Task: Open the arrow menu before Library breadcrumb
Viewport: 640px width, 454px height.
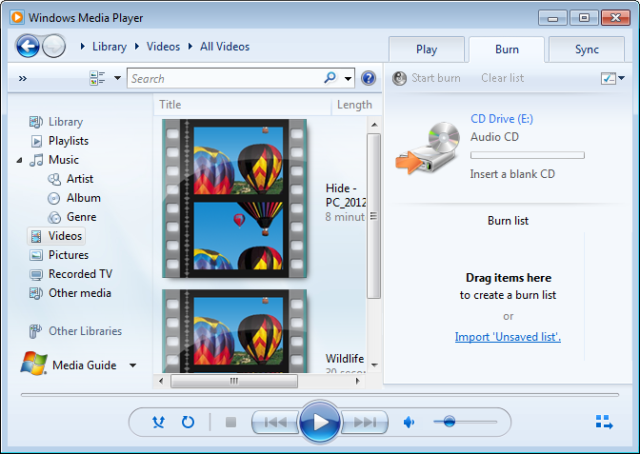Action: point(83,47)
